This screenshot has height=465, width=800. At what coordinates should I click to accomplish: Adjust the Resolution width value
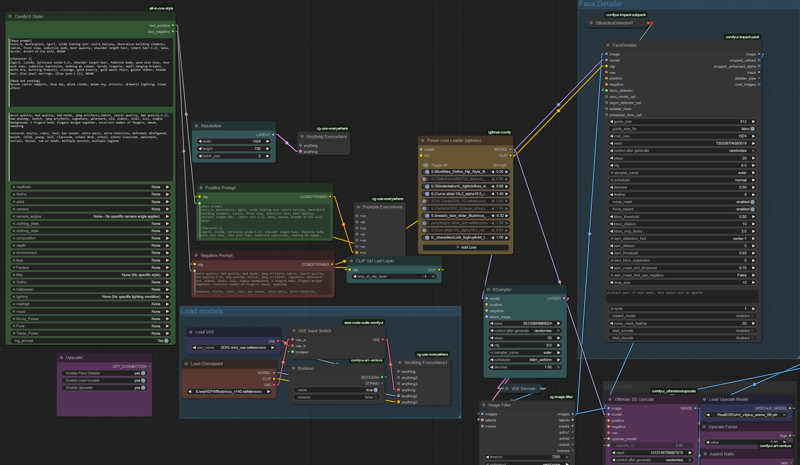pos(233,142)
